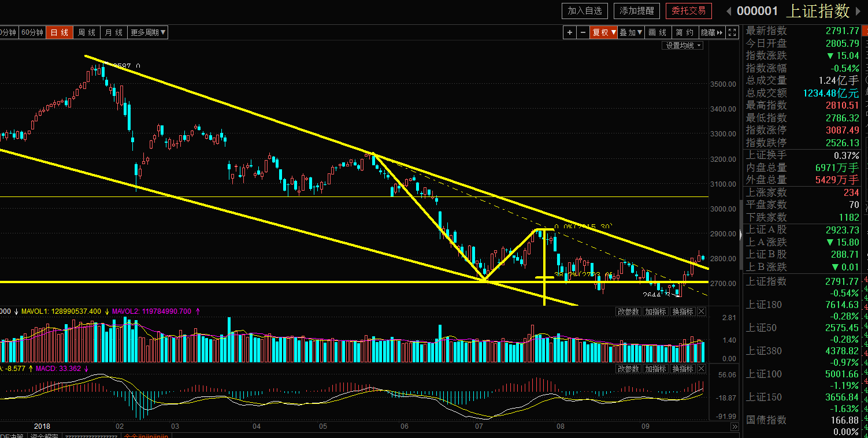Click the 内盘总量 value 6971万手
The image size is (868, 438).
point(837,168)
